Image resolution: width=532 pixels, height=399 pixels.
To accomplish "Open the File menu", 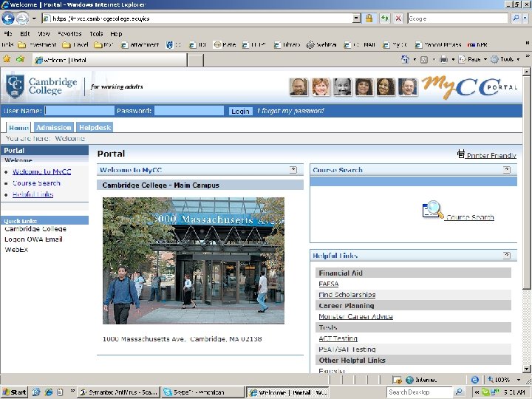I will coord(8,34).
